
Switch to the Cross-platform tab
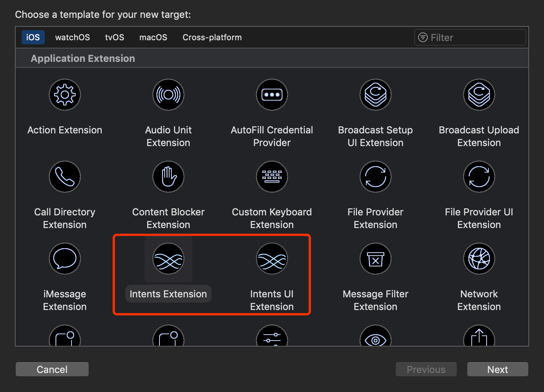212,37
